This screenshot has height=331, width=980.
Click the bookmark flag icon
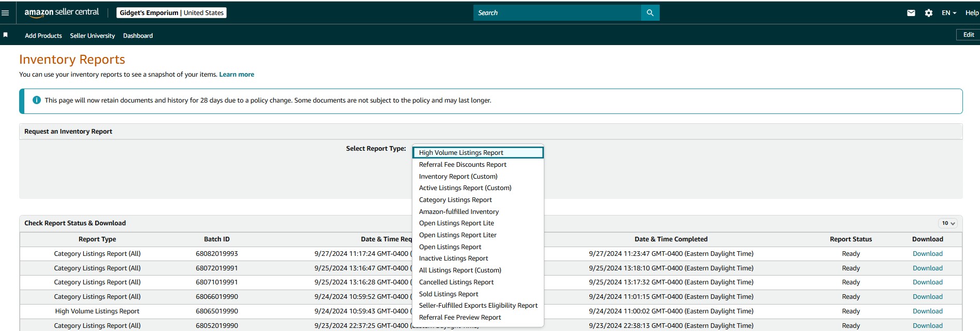6,35
